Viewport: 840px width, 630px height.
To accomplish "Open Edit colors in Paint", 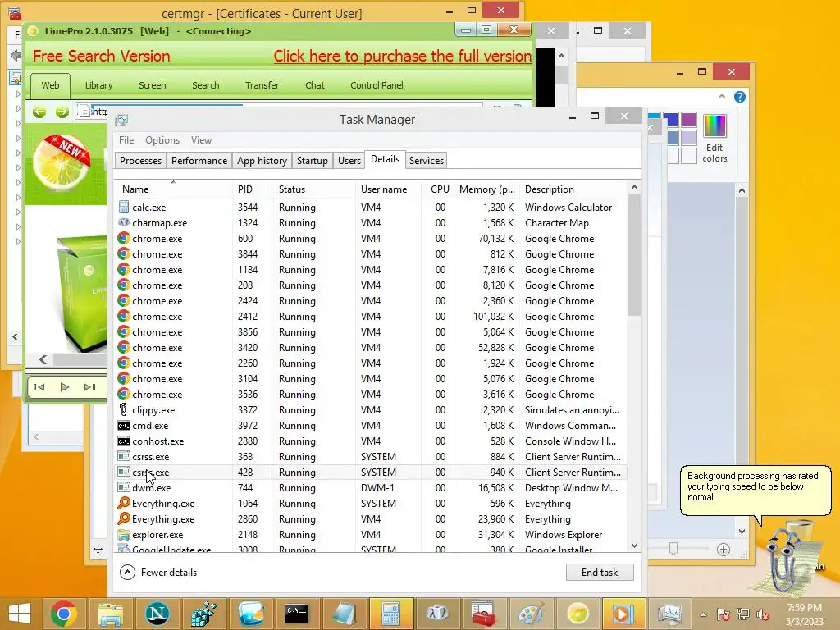I will (714, 138).
